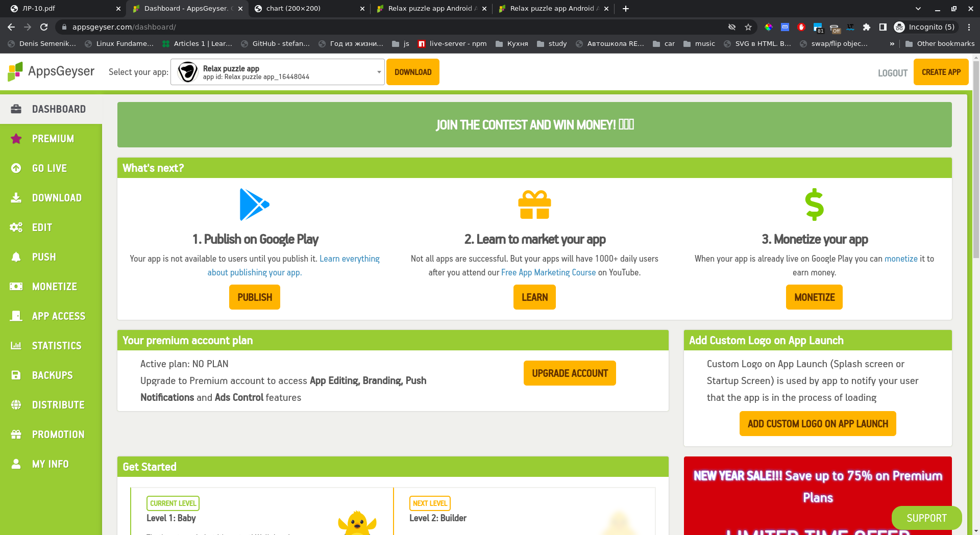Screen dimensions: 980x535
Task: Bookmark this page with the star icon
Action: (x=748, y=27)
